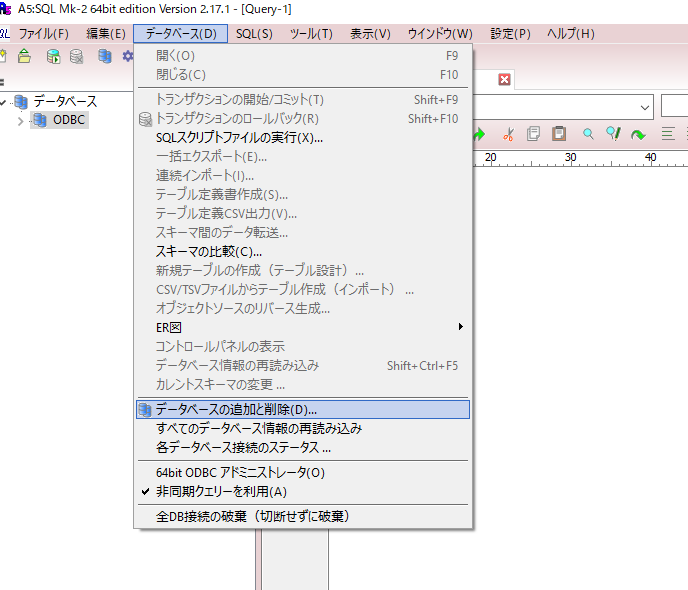The image size is (688, 590).
Task: Click the greyed 開く(O) F9 menu entry
Action: coord(303,56)
